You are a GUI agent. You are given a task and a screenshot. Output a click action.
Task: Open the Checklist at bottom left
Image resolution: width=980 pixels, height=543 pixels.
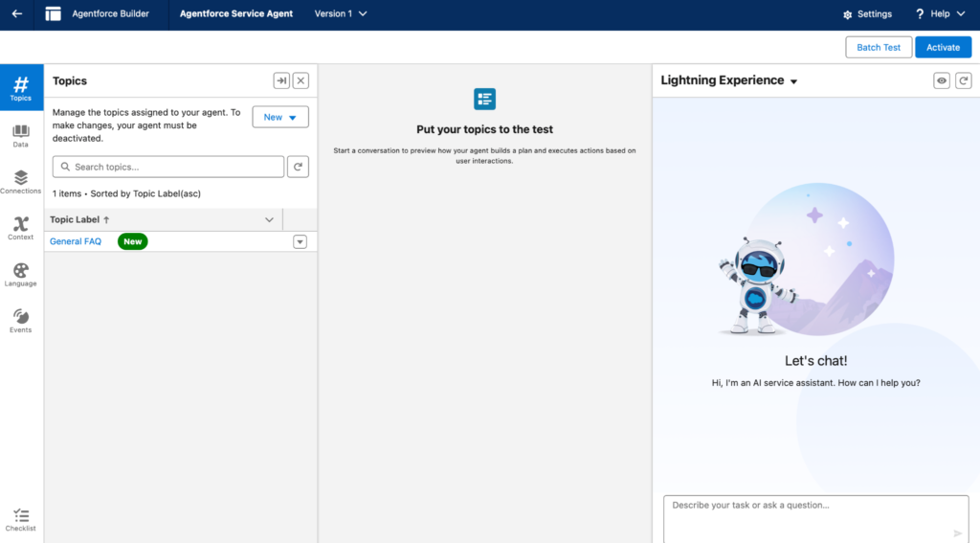click(21, 519)
